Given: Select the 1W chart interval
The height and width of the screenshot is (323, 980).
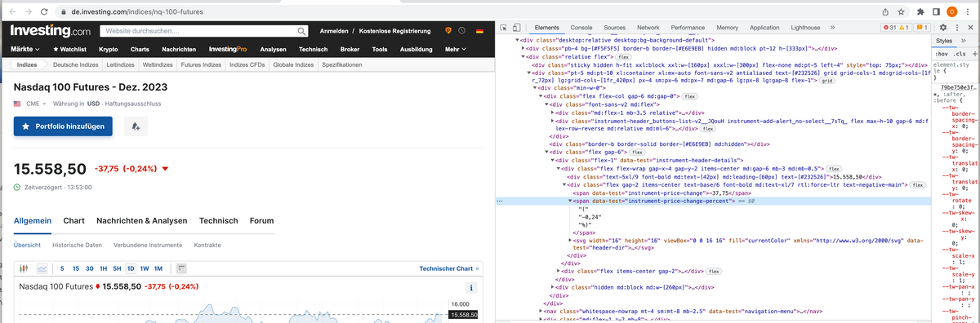Looking at the screenshot, I should [145, 268].
